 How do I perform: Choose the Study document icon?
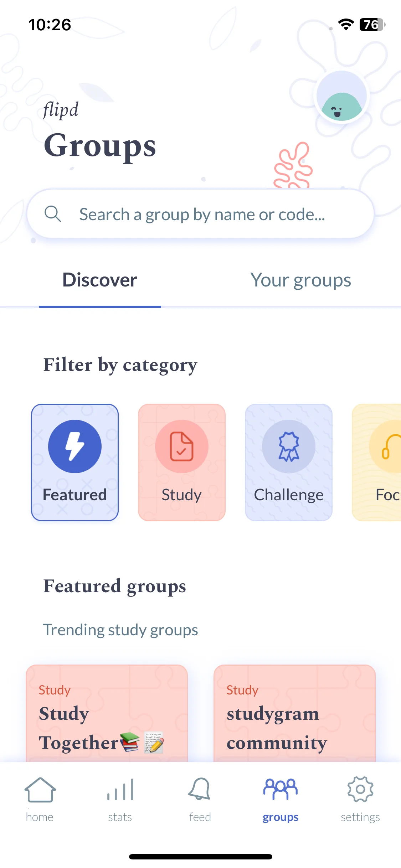click(182, 446)
